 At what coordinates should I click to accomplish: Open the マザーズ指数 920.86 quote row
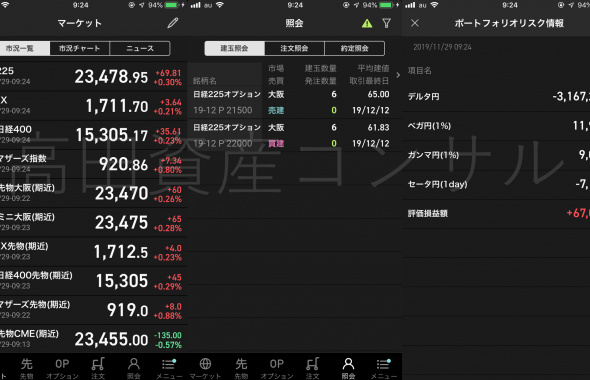click(x=93, y=164)
